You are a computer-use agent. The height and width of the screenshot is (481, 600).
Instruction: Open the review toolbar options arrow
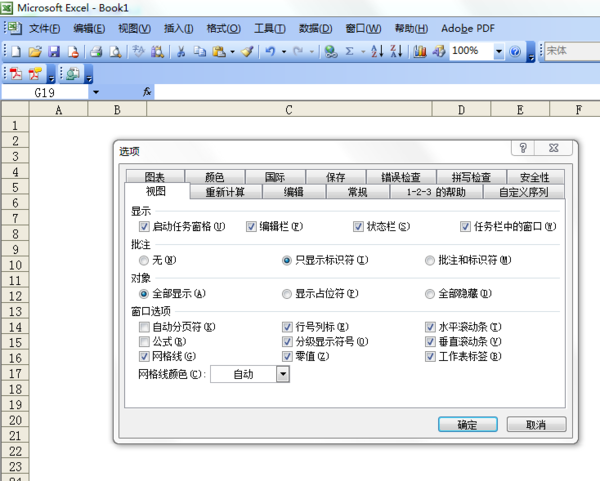(x=89, y=74)
